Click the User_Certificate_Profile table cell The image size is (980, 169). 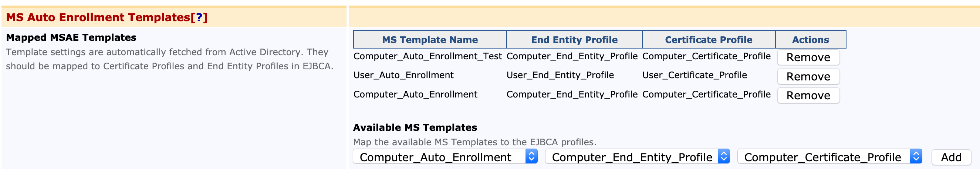point(694,75)
